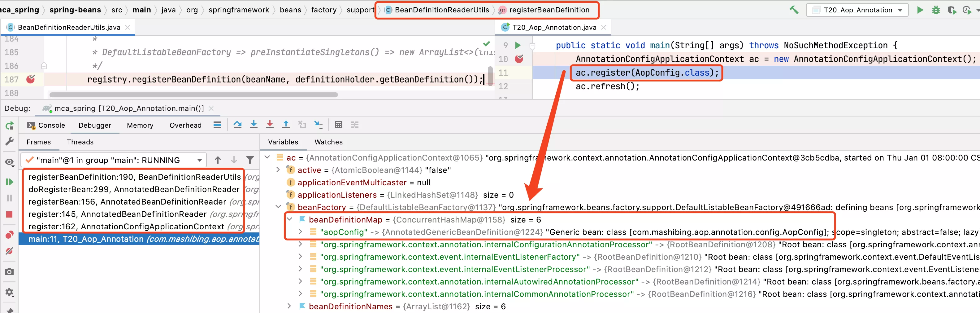Screen dimensions: 980x313
Task: Expand the active AtomicBoolean field
Action: click(278, 170)
